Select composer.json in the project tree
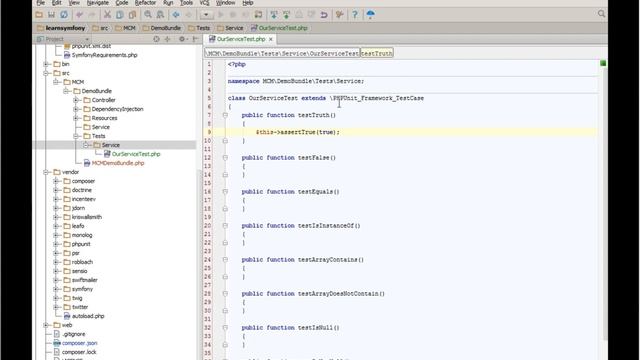Viewport: 640px width, 360px height. pos(80,343)
